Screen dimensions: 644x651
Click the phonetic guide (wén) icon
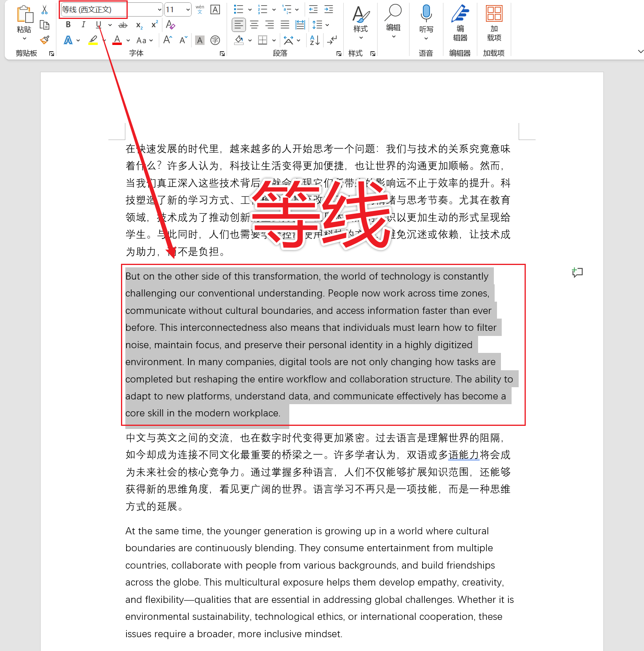coord(200,9)
